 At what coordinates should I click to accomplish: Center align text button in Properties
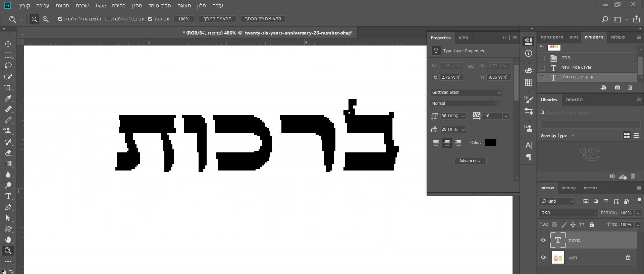[x=447, y=143]
